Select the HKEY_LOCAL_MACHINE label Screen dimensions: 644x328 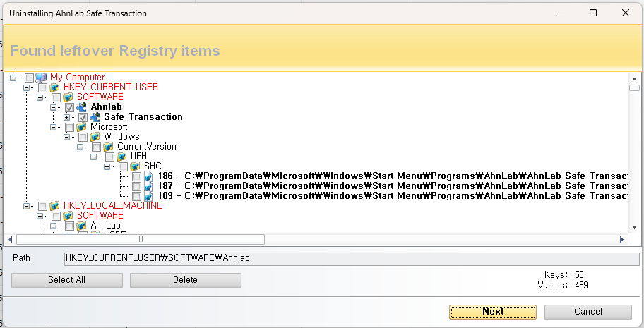click(112, 206)
